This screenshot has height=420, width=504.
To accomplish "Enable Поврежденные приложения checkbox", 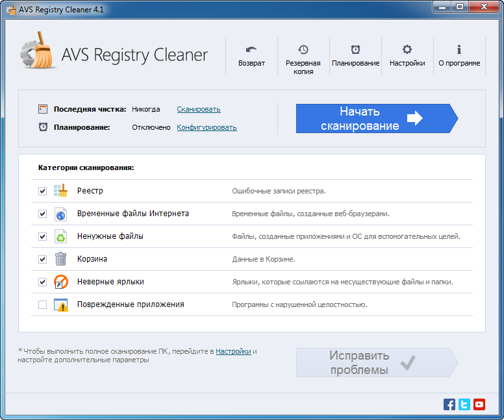I will pos(43,304).
